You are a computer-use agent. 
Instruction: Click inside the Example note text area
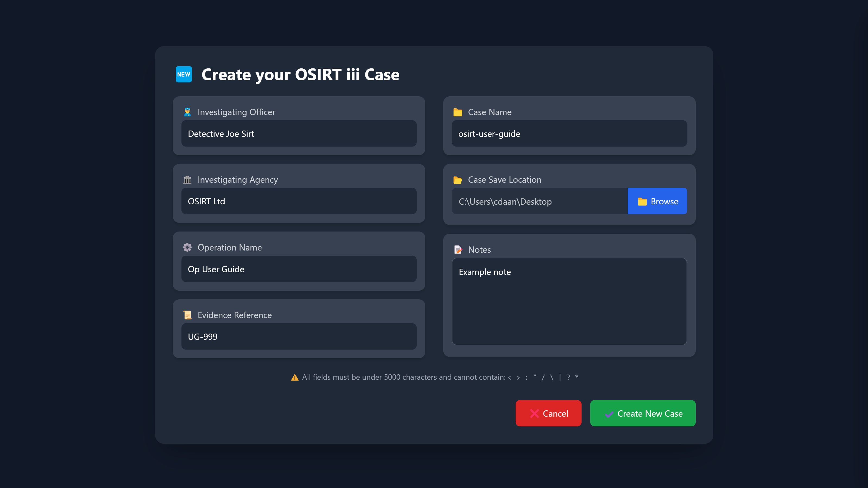[x=569, y=302]
